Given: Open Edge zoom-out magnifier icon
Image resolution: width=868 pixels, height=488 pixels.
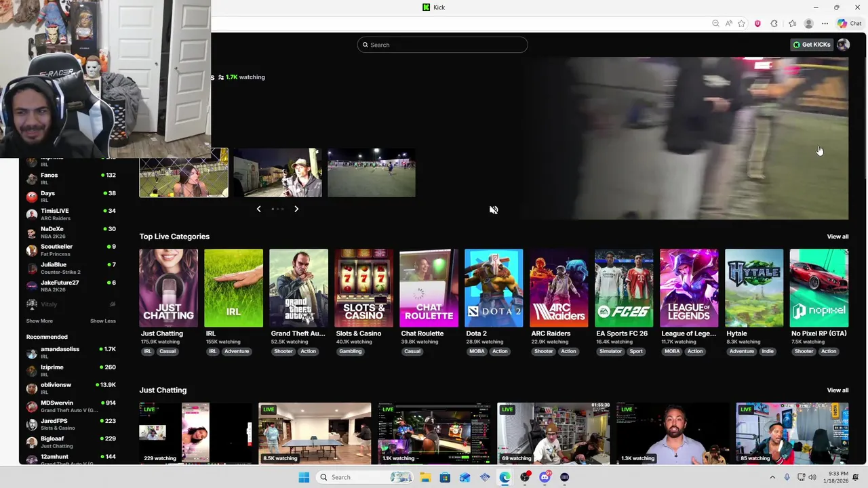Looking at the screenshot, I should (x=715, y=24).
